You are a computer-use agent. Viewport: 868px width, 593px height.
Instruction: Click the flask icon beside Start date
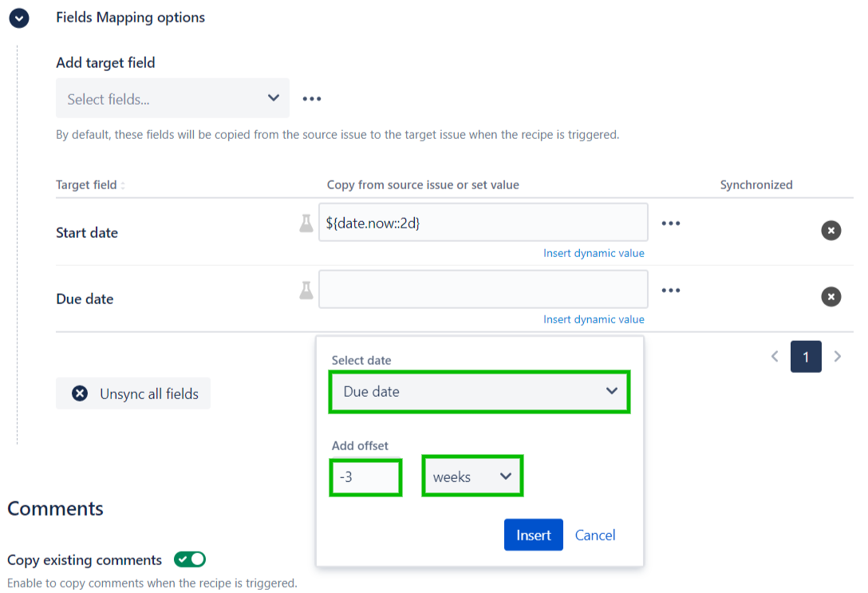click(306, 223)
